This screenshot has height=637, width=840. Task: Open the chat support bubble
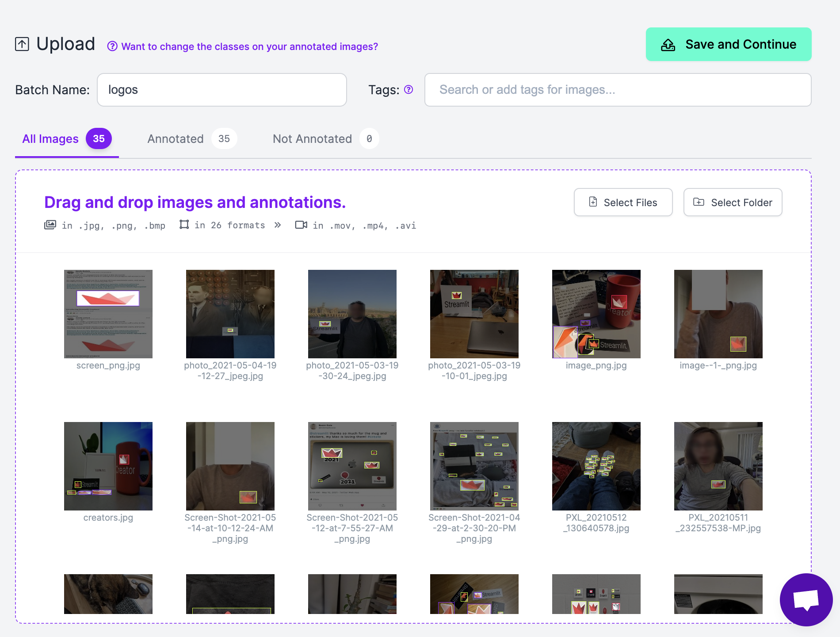click(806, 599)
